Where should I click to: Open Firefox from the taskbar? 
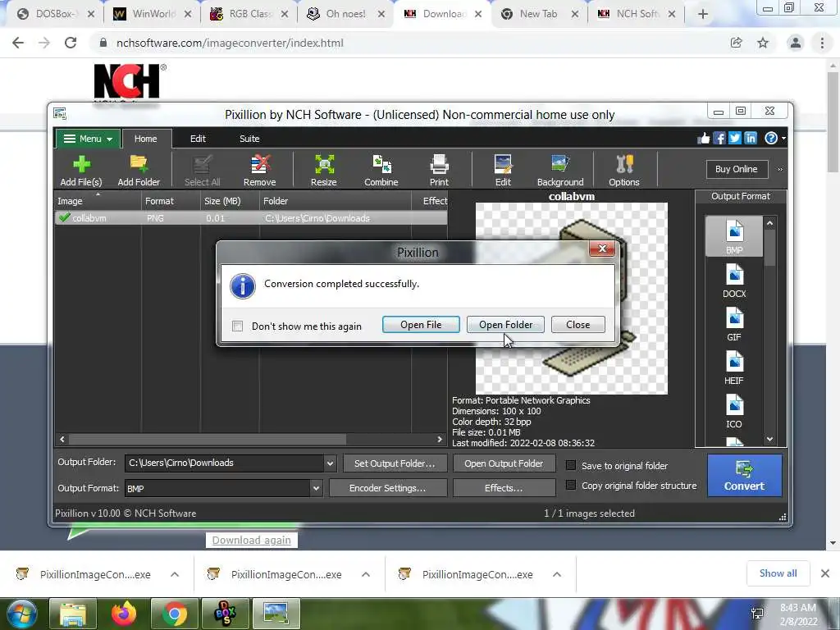tap(124, 614)
